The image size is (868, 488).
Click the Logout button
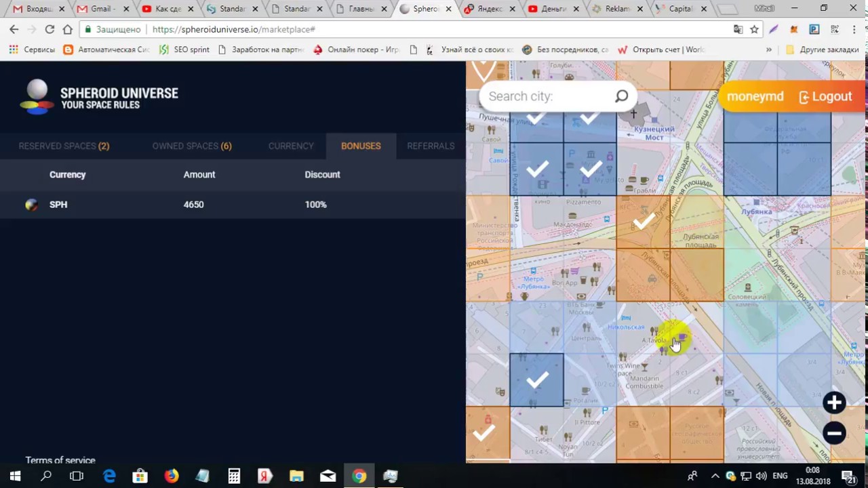tap(825, 96)
